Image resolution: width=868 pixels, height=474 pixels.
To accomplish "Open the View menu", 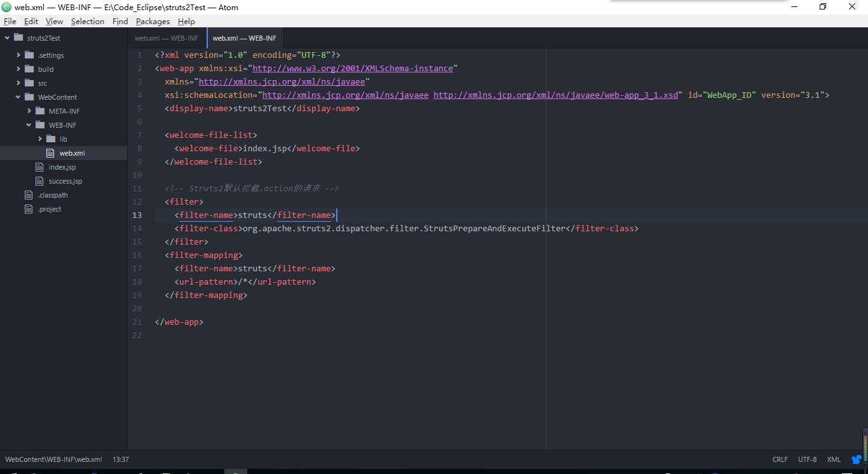I will [55, 21].
